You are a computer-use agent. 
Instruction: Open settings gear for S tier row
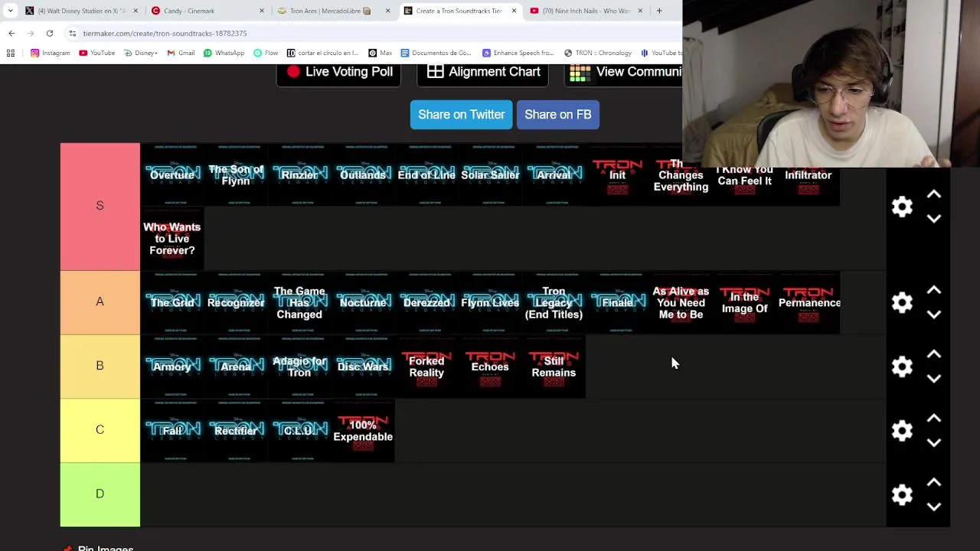(x=902, y=207)
